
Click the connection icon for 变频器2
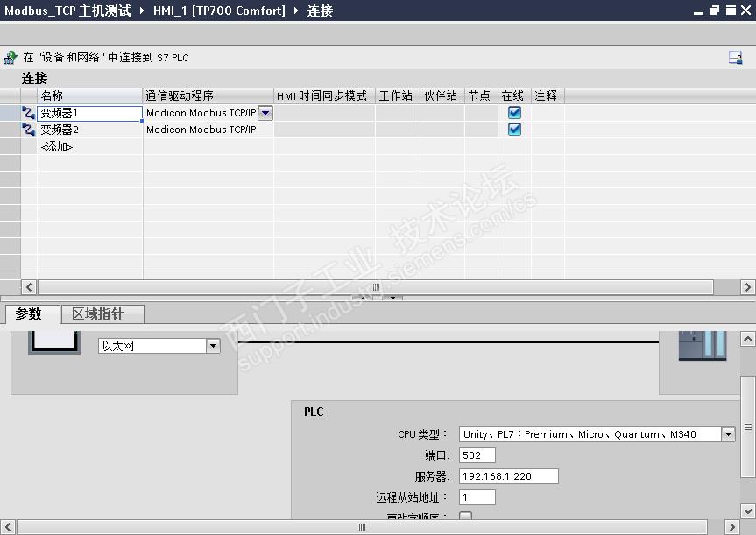coord(28,130)
